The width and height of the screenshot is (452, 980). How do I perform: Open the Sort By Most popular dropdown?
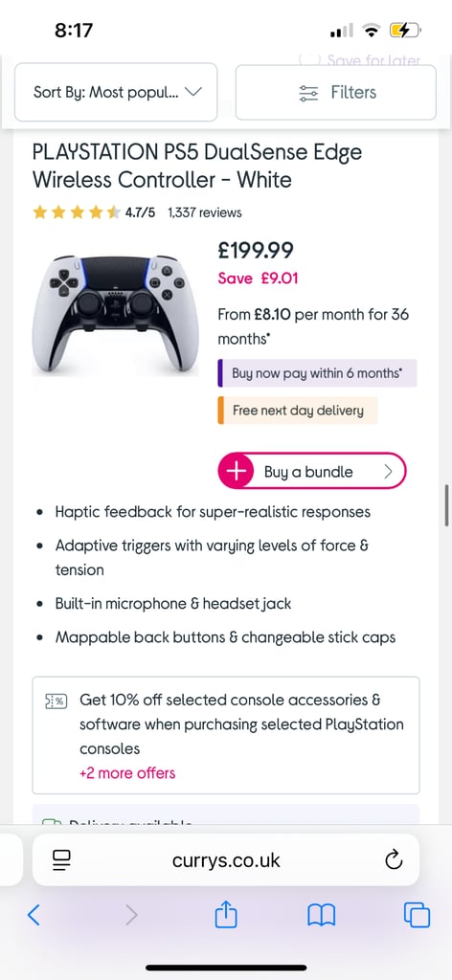(116, 92)
